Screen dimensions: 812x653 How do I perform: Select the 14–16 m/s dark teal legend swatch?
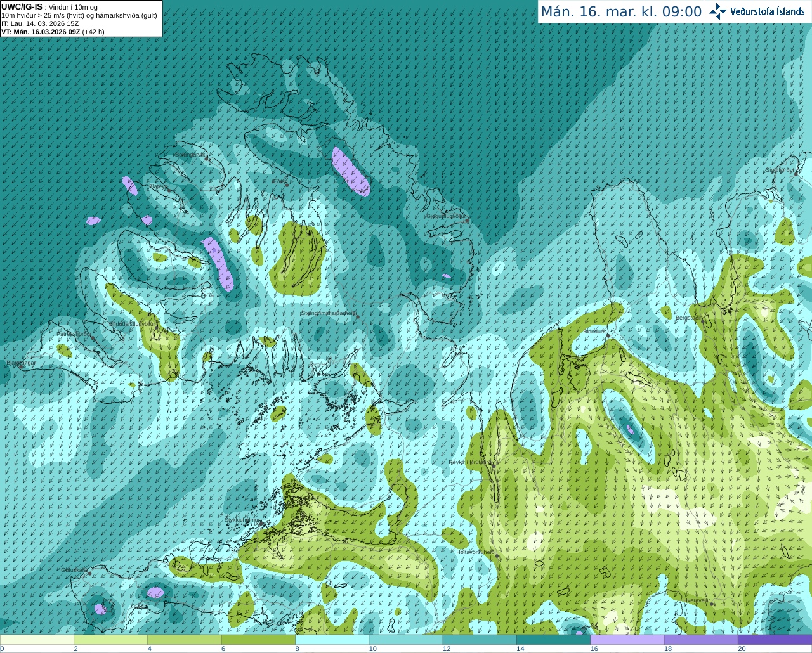(x=553, y=640)
